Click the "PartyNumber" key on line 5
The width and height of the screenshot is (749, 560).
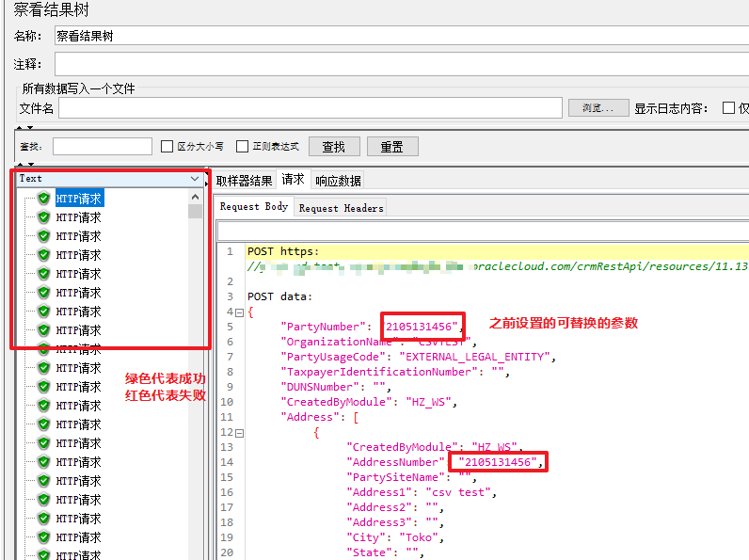323,327
